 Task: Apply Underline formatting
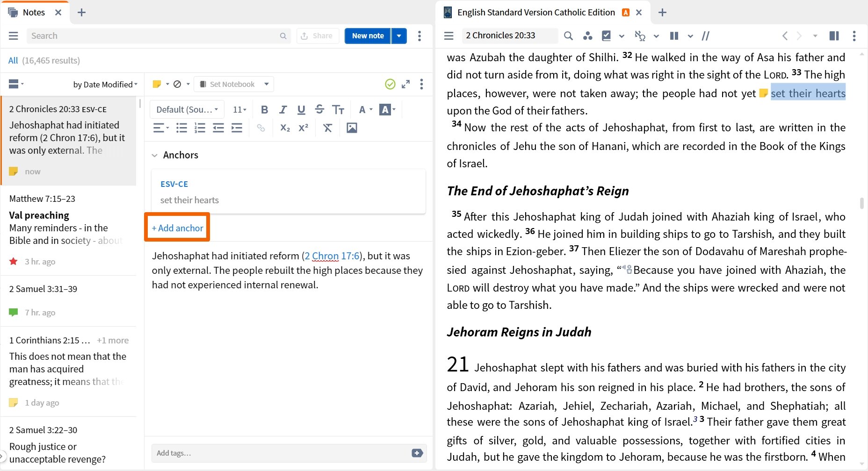pos(301,110)
